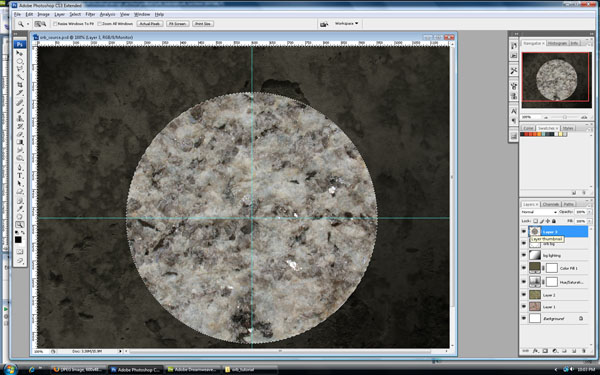Hide Layer 3 visibility eye
Viewport: 600px width, 375px height.
(524, 231)
